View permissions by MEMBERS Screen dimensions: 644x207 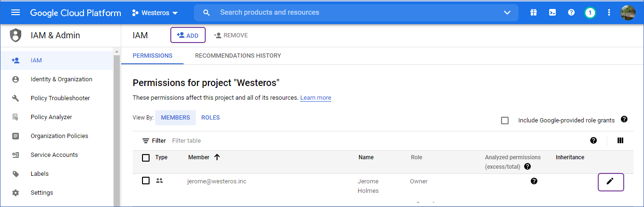pyautogui.click(x=176, y=118)
